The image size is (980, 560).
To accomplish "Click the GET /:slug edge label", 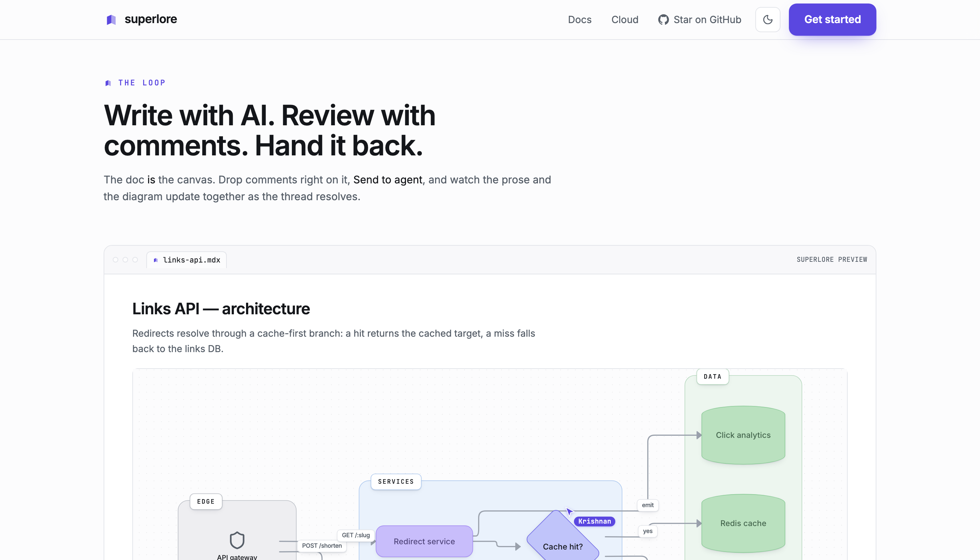I will click(356, 535).
